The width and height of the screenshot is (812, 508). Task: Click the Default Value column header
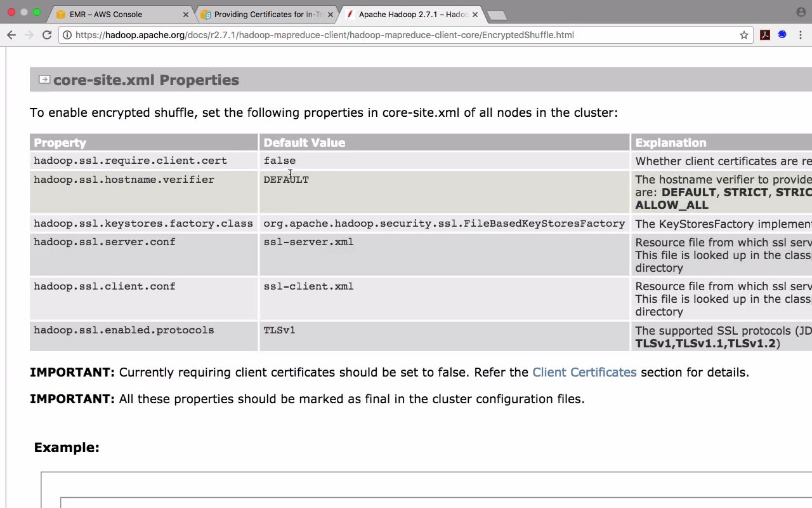pyautogui.click(x=304, y=143)
